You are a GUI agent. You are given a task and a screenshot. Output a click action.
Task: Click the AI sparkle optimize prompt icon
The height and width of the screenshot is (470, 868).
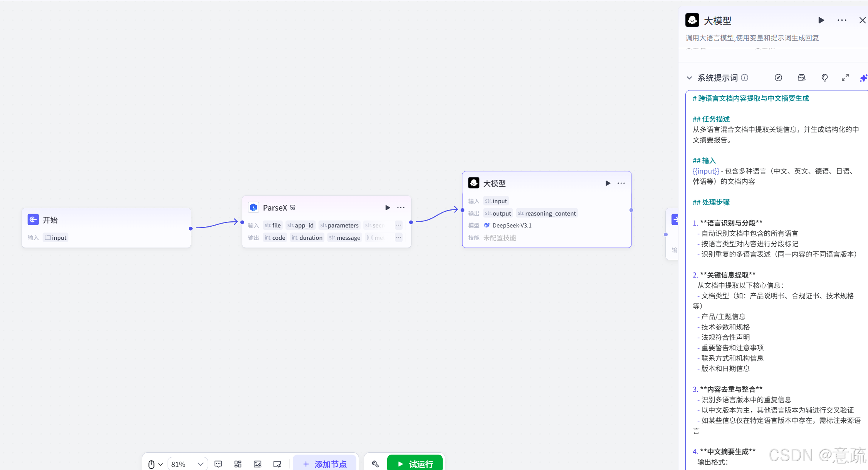(x=864, y=78)
